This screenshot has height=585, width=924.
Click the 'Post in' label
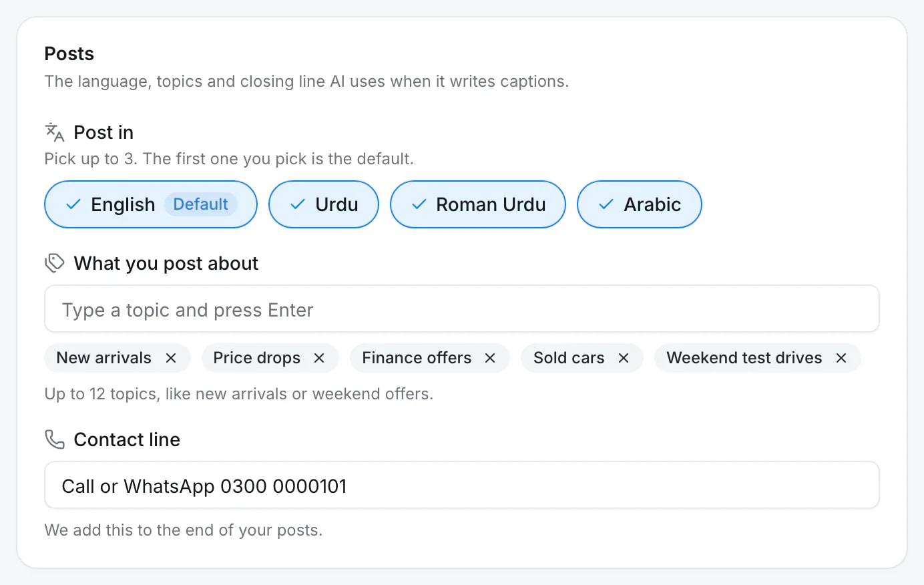tap(103, 132)
